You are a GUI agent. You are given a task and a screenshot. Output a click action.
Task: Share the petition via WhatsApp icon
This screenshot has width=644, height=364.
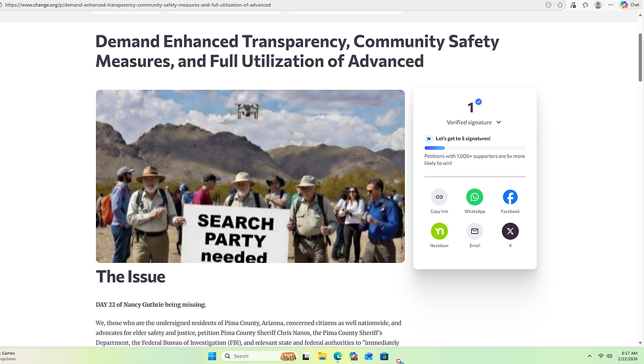coord(474,197)
